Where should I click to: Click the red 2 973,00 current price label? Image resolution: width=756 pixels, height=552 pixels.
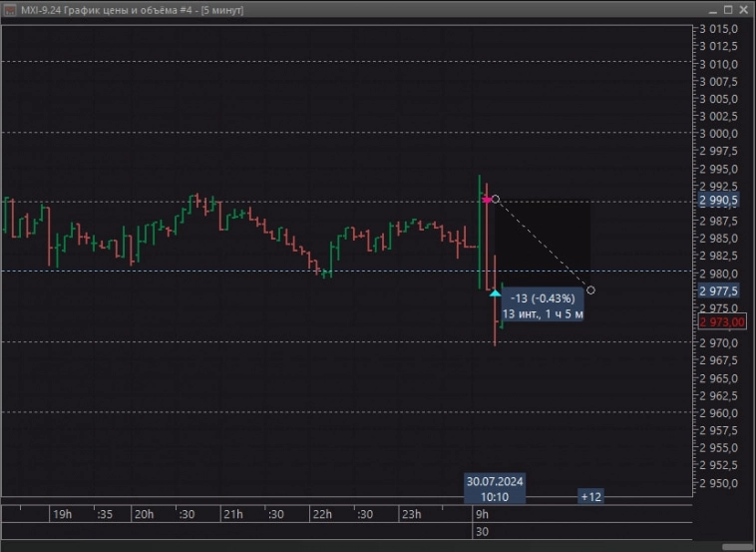pos(723,321)
